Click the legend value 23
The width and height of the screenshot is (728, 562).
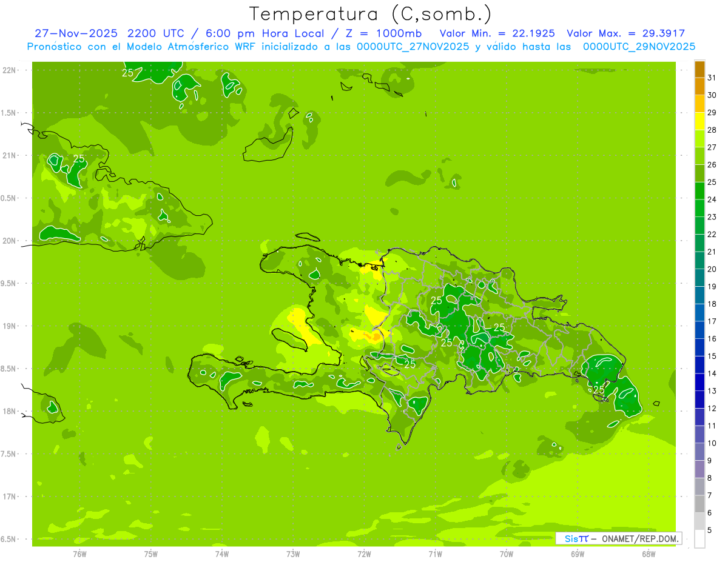point(712,216)
